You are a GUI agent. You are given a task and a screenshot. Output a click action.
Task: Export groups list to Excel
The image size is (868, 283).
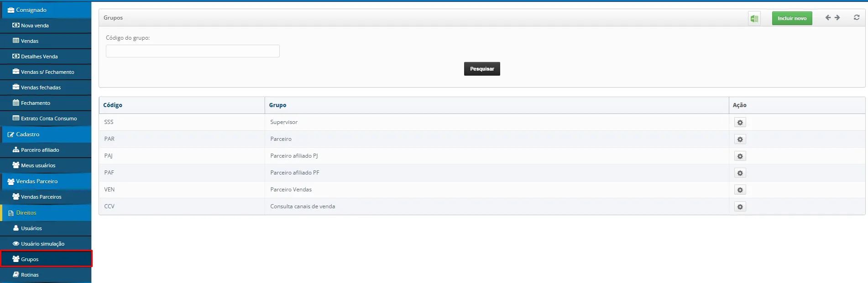[754, 18]
